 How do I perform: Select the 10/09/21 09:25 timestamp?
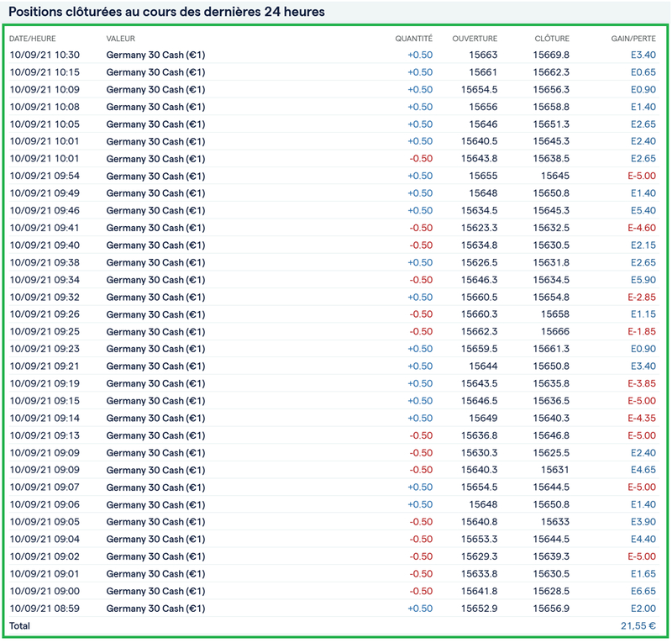pos(45,331)
